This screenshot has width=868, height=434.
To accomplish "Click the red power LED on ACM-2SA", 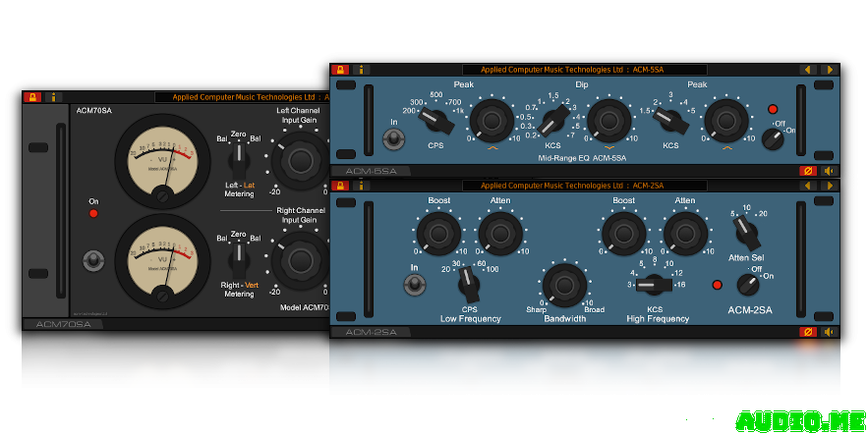I will [x=717, y=285].
